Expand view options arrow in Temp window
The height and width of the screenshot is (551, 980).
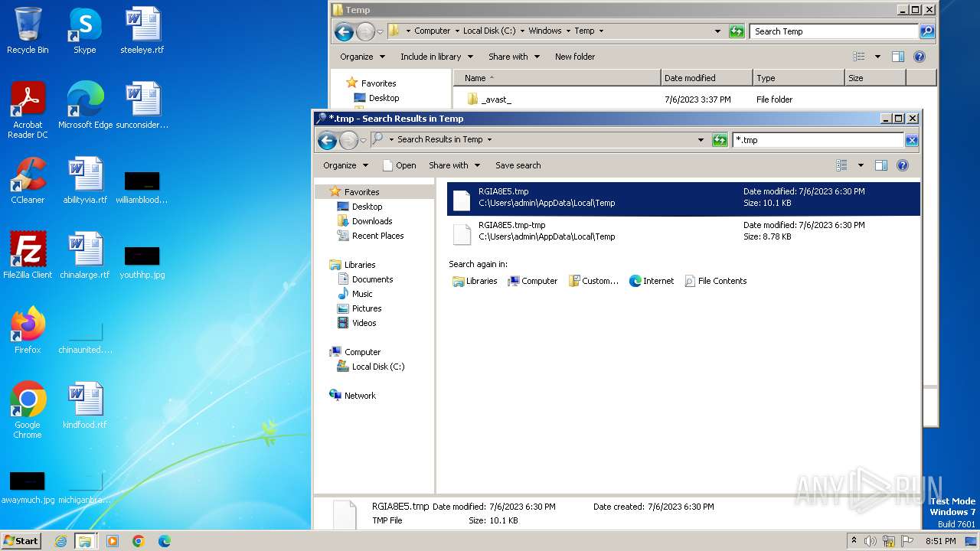pos(877,57)
